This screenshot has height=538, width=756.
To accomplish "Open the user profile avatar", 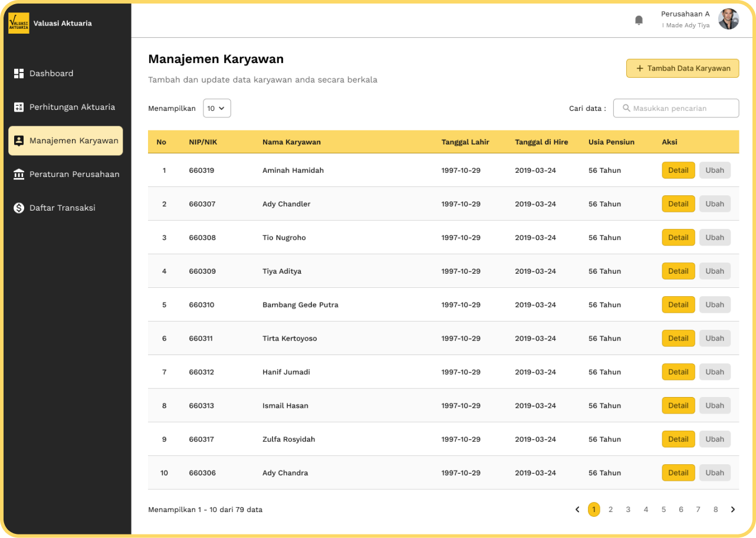I will (x=728, y=19).
